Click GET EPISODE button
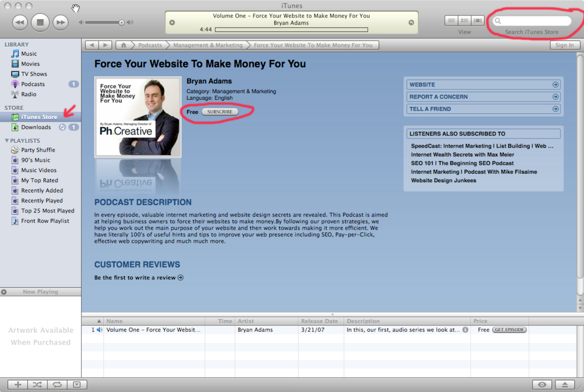Image resolution: width=584 pixels, height=392 pixels. point(509,329)
